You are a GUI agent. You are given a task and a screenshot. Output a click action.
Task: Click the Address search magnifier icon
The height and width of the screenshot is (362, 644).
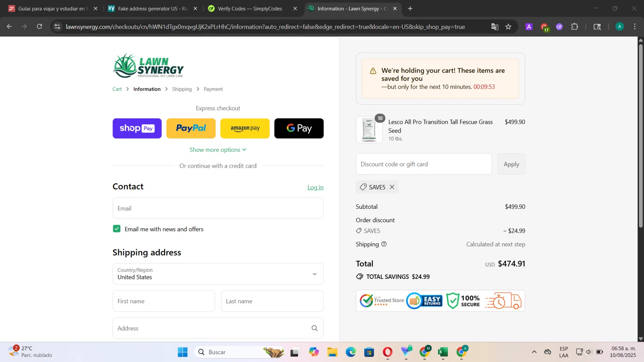click(x=315, y=328)
